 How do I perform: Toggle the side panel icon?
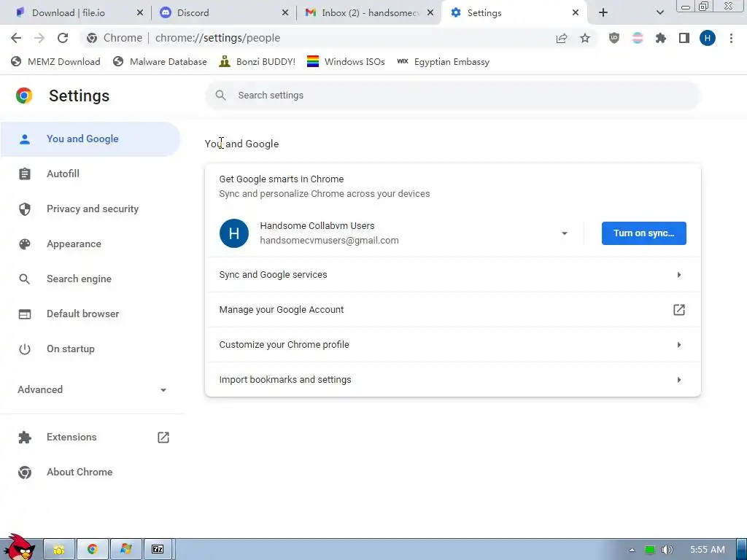[x=684, y=38]
